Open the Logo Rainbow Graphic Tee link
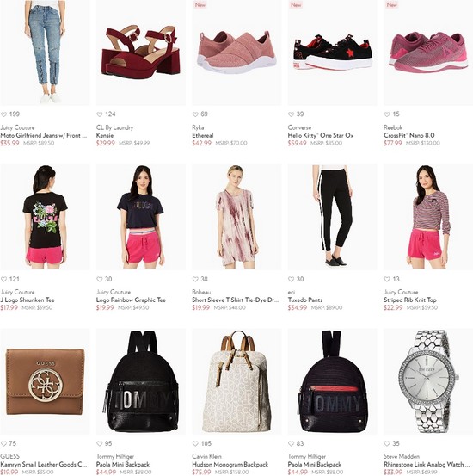 tap(131, 300)
